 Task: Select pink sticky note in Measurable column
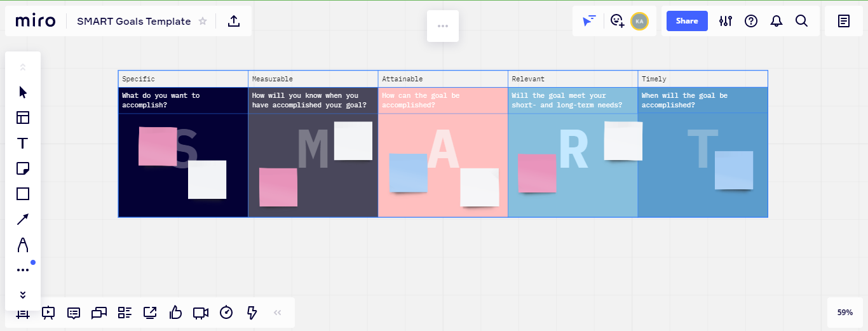[x=278, y=187]
